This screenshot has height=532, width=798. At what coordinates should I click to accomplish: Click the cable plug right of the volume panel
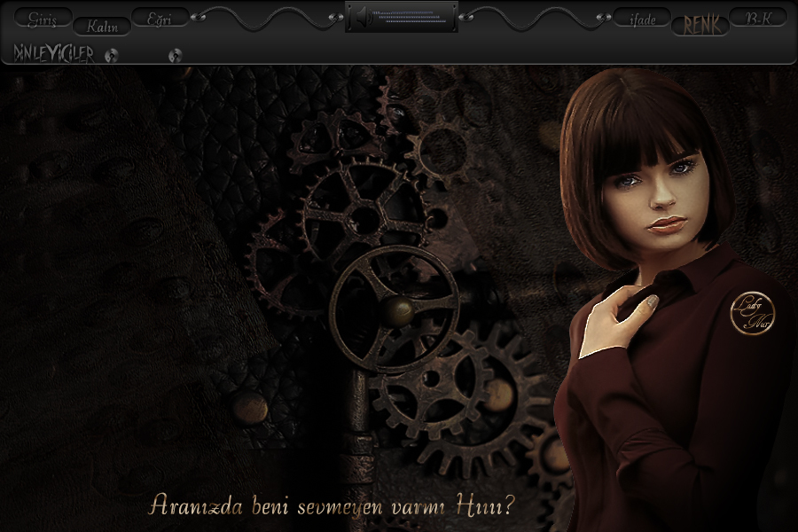(466, 16)
